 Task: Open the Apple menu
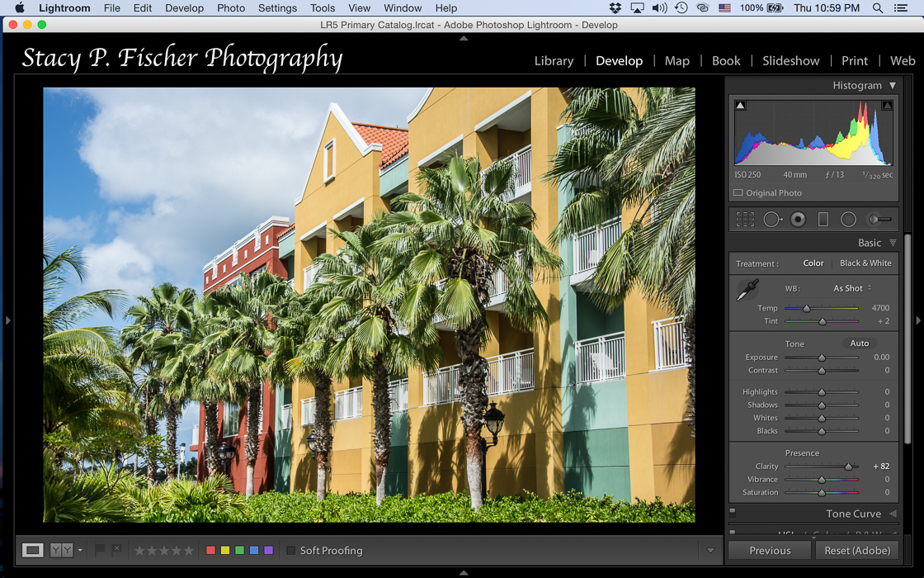[x=20, y=8]
